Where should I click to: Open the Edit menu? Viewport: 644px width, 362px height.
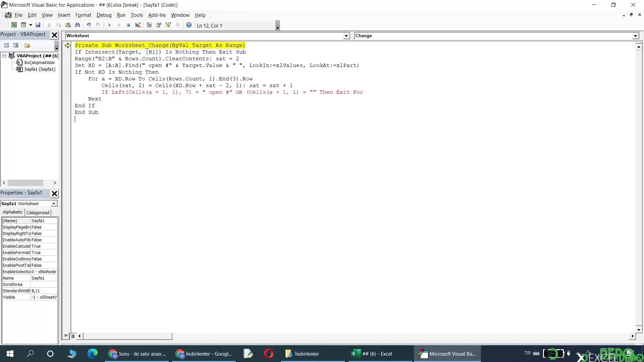tap(32, 15)
